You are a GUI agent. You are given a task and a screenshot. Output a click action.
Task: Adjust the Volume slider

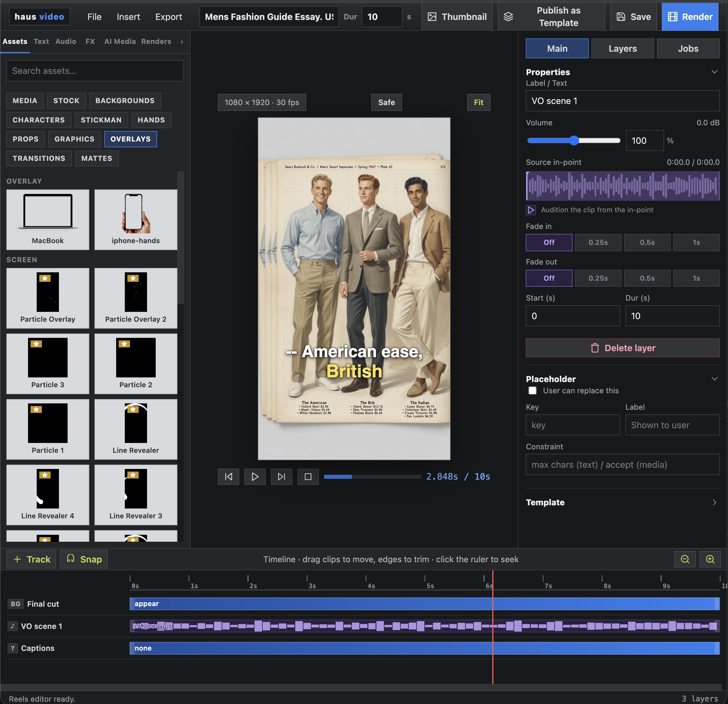[573, 140]
